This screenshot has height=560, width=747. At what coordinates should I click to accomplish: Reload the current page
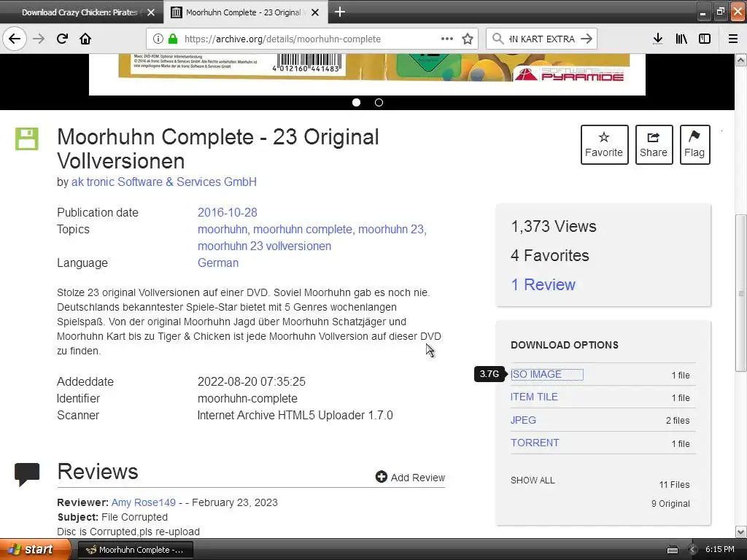pos(62,39)
